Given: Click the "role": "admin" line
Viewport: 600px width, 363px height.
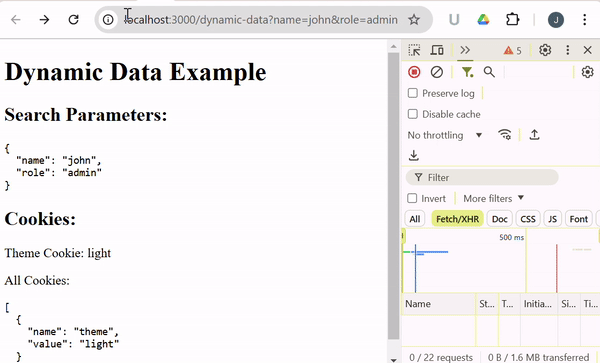Looking at the screenshot, I should click(x=59, y=173).
